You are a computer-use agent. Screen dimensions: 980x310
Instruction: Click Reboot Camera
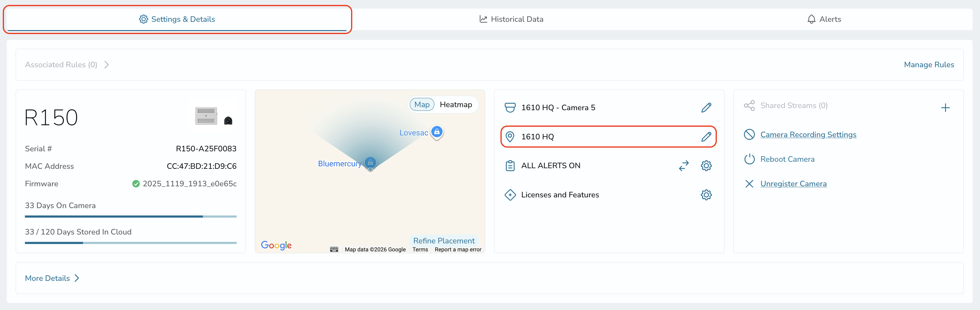tap(787, 159)
